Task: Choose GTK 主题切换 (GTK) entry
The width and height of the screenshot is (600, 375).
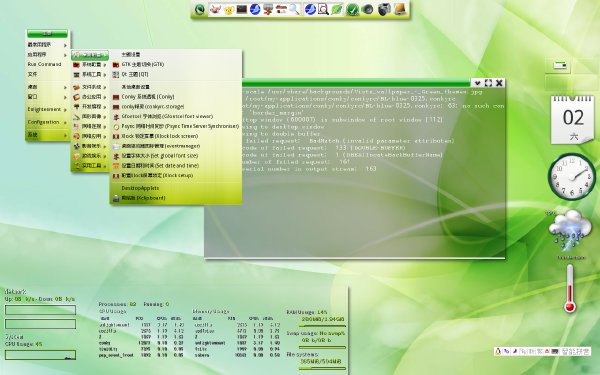Action: 176,64
